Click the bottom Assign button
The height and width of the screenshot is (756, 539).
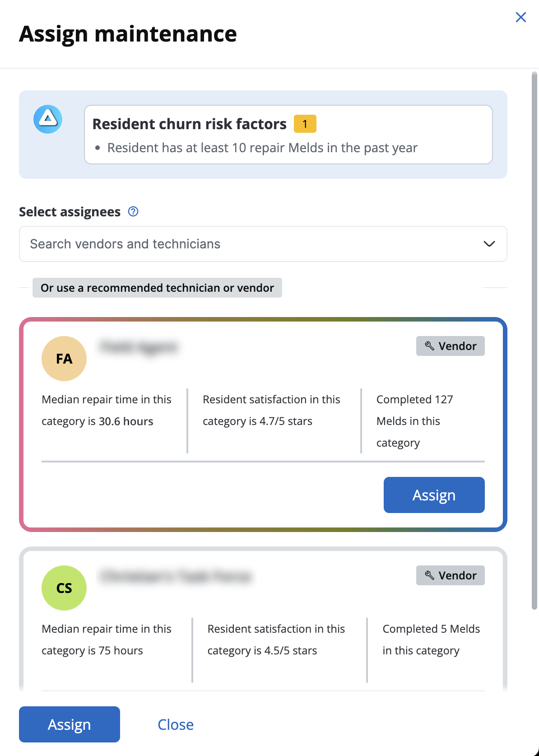(x=70, y=724)
